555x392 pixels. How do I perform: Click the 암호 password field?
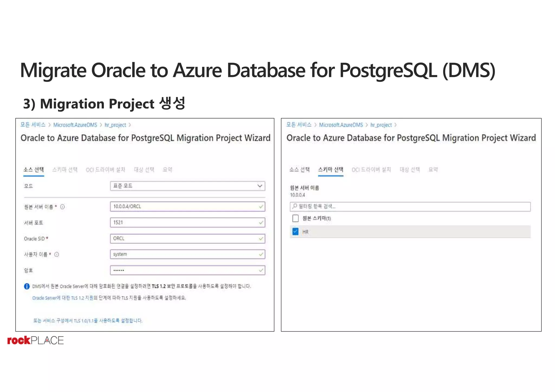188,270
